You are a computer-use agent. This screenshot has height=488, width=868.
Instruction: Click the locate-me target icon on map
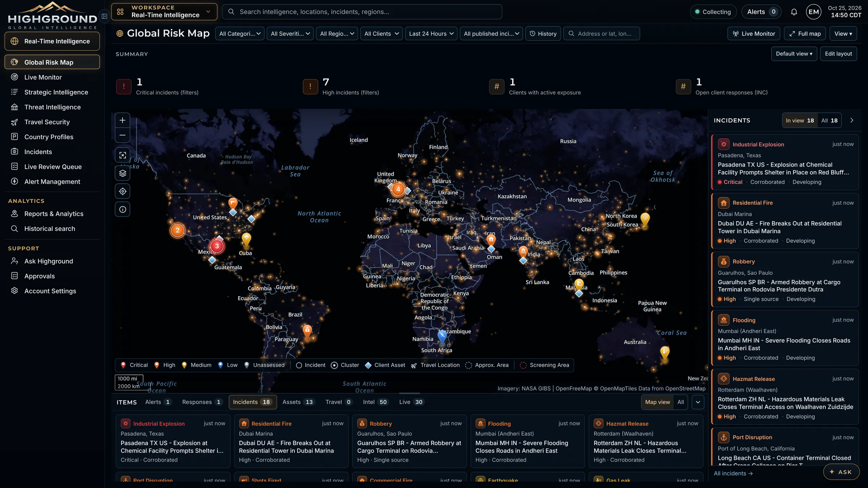[x=123, y=191]
